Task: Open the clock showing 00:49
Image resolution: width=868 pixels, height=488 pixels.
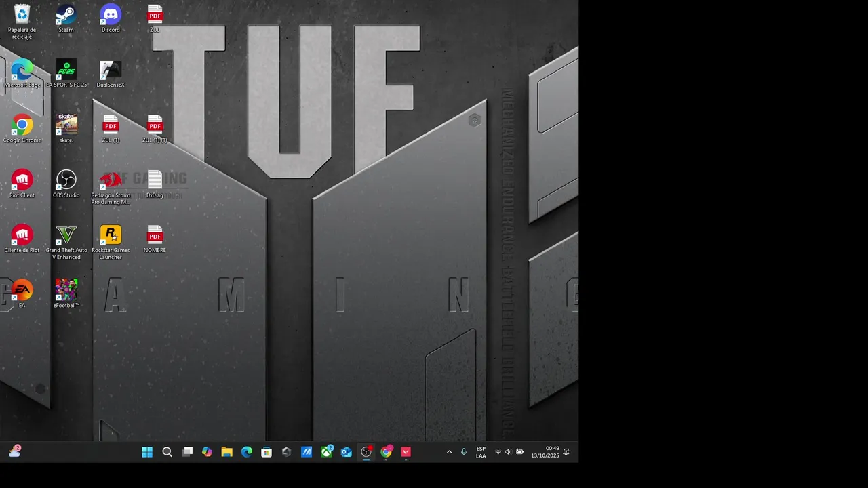Action: [x=545, y=452]
